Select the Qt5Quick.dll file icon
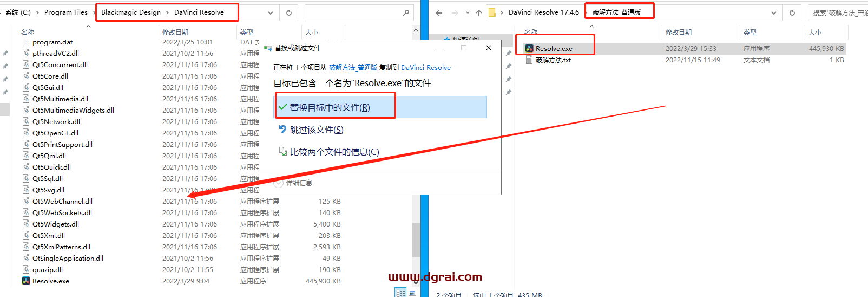This screenshot has width=868, height=297. 26,167
